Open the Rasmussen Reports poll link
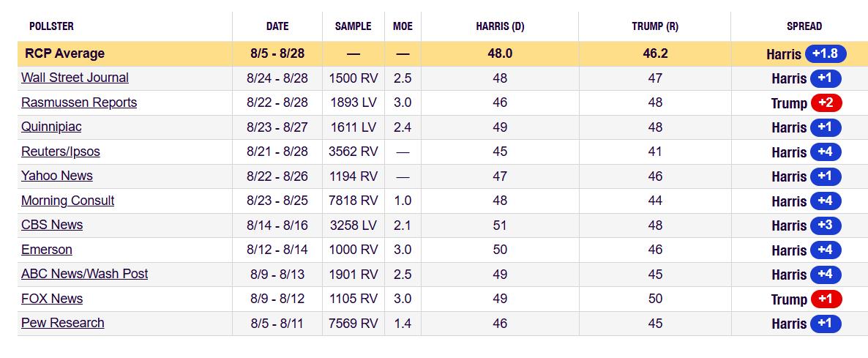This screenshot has width=868, height=358. coord(79,102)
